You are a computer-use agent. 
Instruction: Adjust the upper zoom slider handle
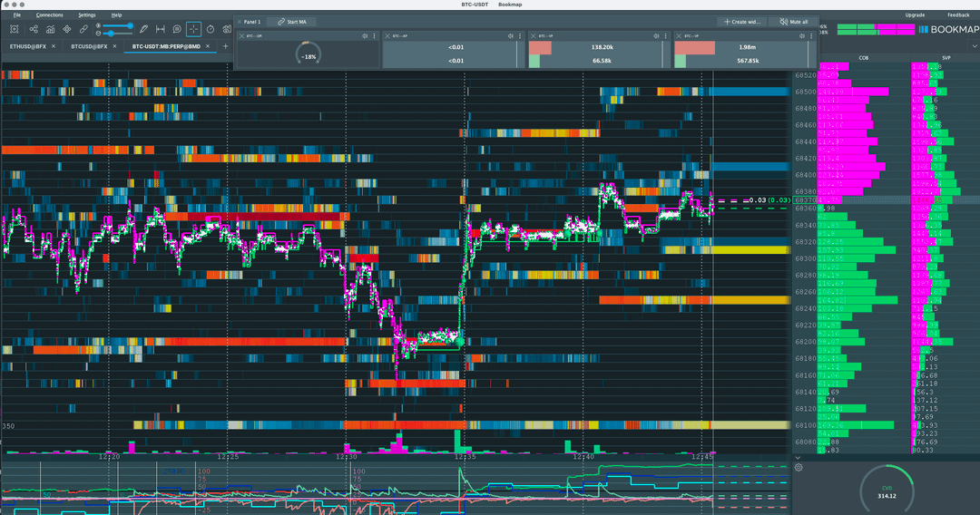132,25
